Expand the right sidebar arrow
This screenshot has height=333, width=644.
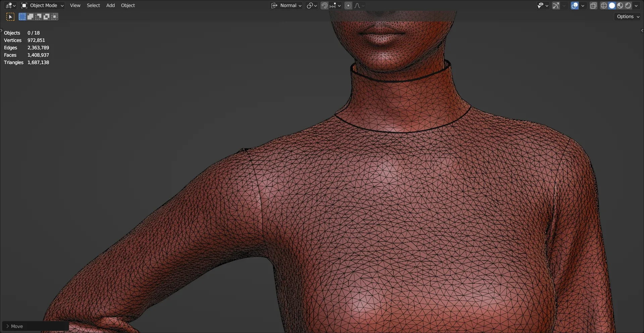642,31
